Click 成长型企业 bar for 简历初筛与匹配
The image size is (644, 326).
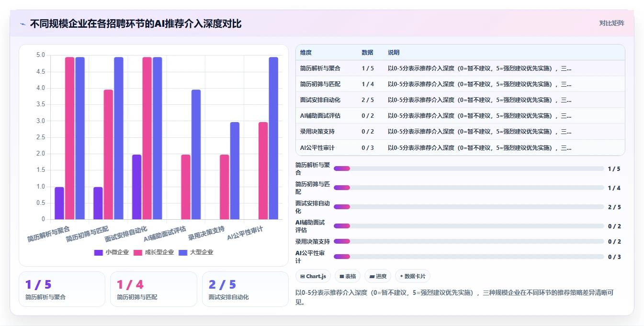(109, 155)
